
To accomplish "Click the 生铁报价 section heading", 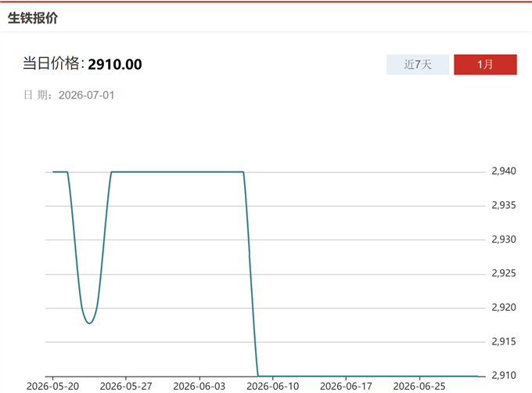I will pos(33,18).
